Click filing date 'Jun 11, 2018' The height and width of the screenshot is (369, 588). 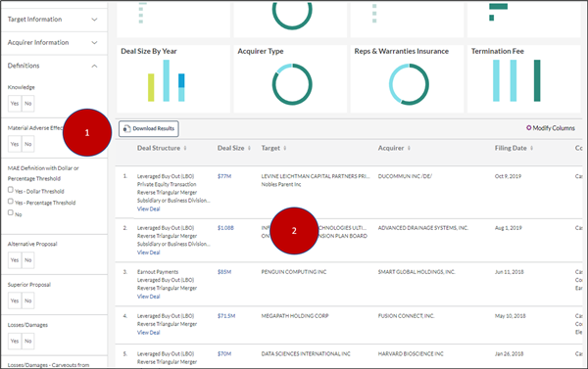510,272
